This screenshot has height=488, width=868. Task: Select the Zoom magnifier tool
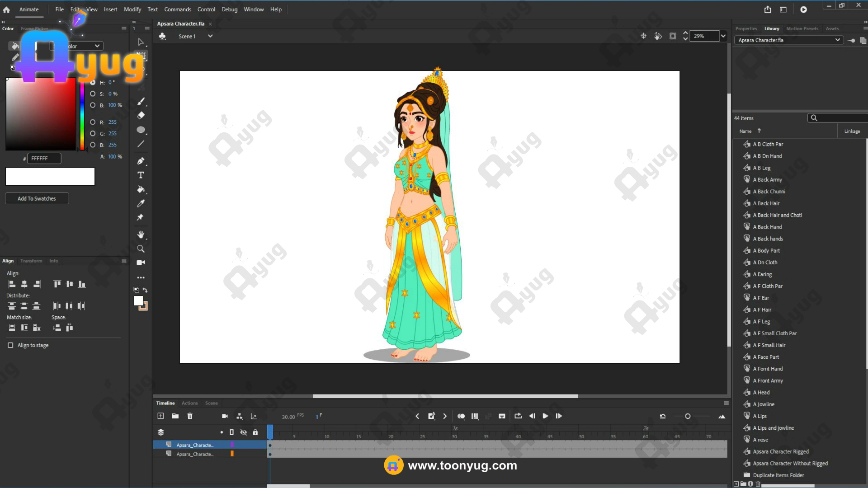point(141,249)
